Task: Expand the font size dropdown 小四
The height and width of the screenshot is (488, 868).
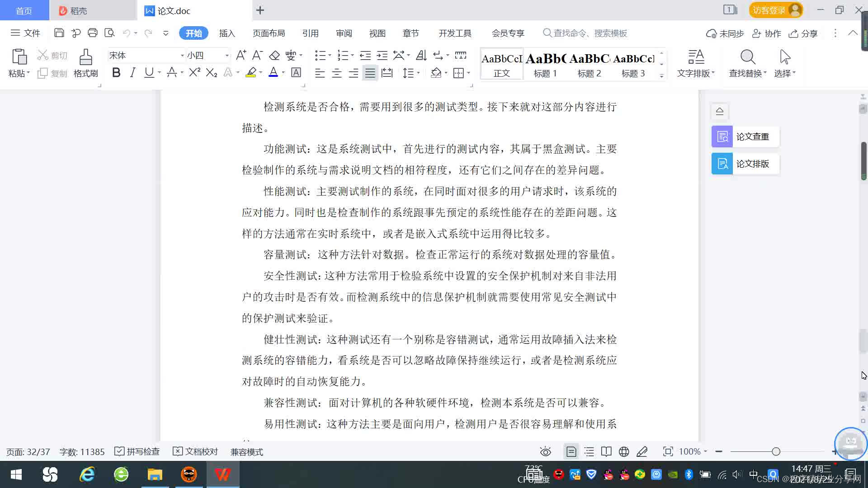Action: [227, 56]
